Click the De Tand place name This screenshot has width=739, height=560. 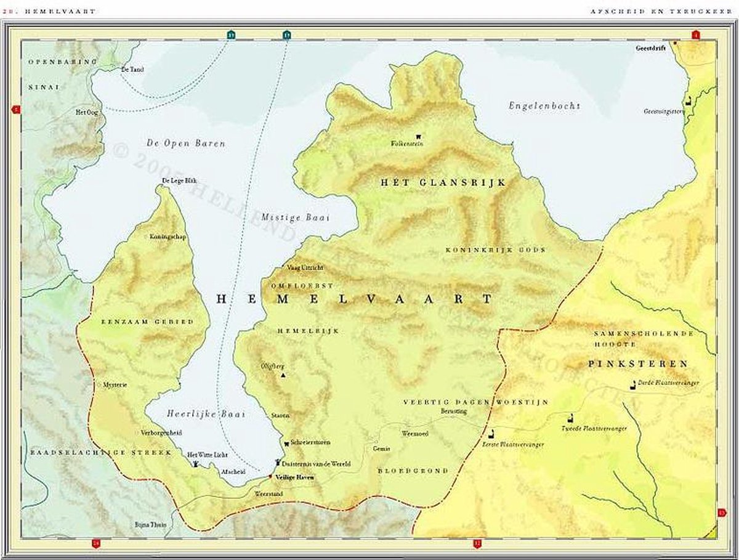(133, 70)
